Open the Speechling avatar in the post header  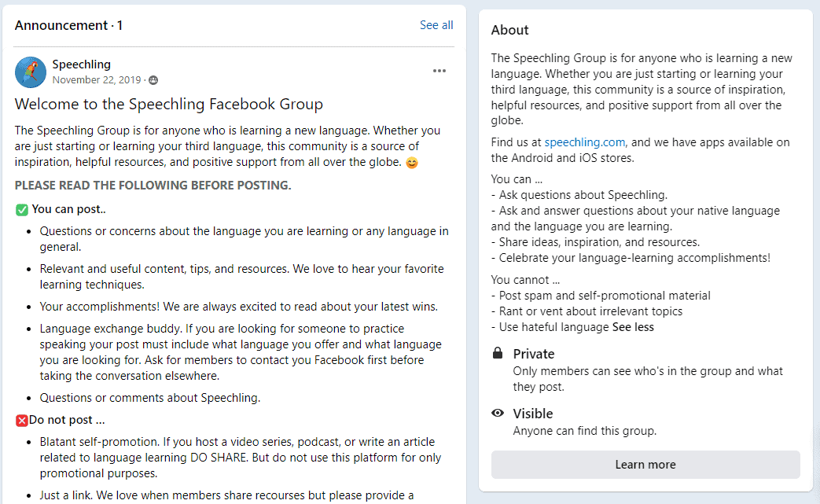pos(30,72)
